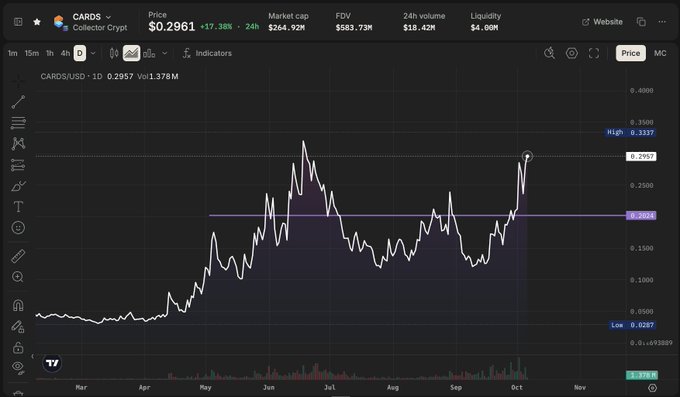This screenshot has width=680, height=397.
Task: Click the FDV $583.73M value
Action: [x=354, y=28]
